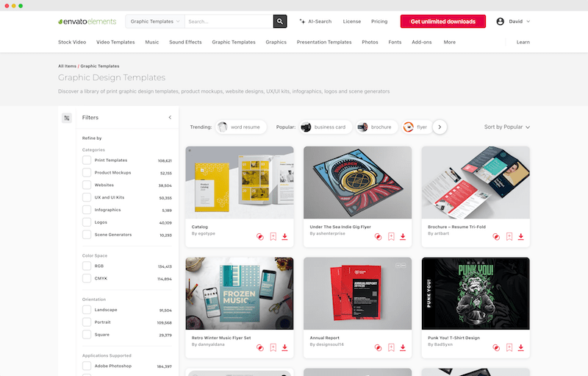Enable the Print Templates checkbox
588x376 pixels.
click(87, 160)
